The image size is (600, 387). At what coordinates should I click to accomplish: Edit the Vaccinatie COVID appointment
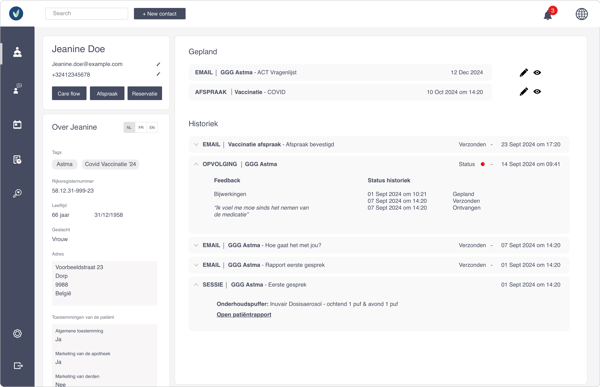click(x=523, y=91)
